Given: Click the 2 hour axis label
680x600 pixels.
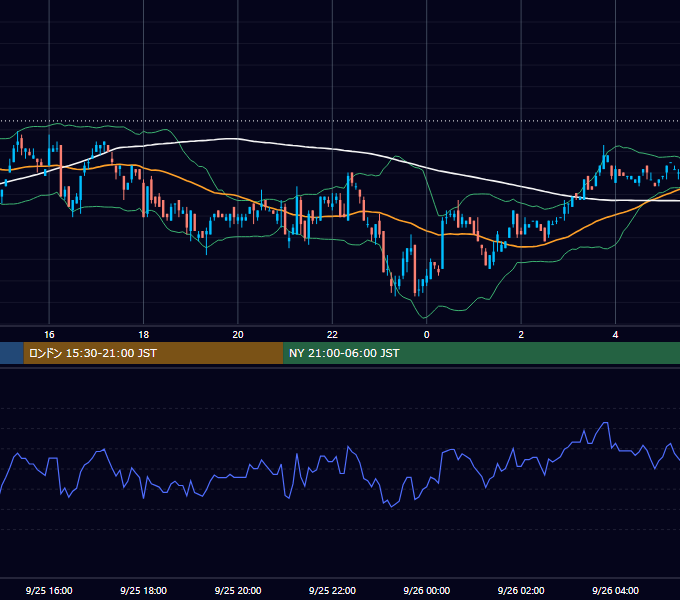Looking at the screenshot, I should 521,335.
